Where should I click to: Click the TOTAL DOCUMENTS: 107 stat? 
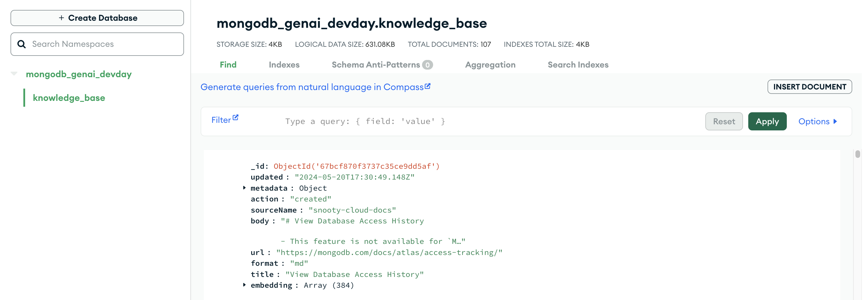(449, 44)
